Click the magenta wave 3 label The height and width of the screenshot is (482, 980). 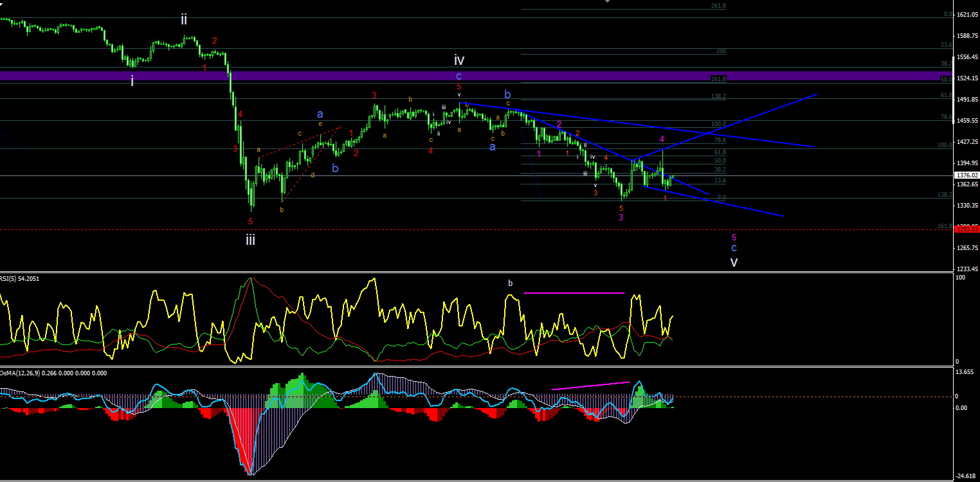[621, 218]
